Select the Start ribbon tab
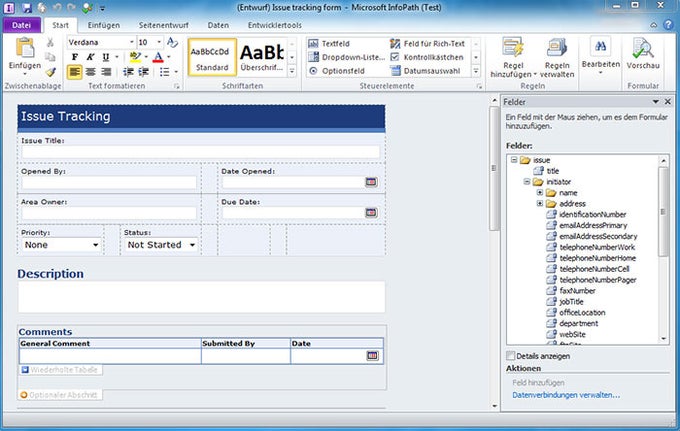This screenshot has width=680, height=431. pyautogui.click(x=60, y=25)
